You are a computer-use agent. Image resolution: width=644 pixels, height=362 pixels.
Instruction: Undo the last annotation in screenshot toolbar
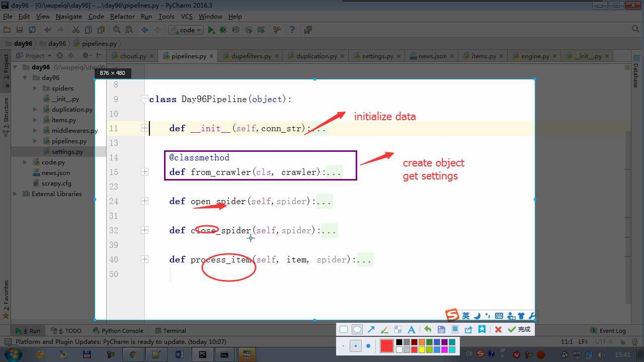[428, 330]
